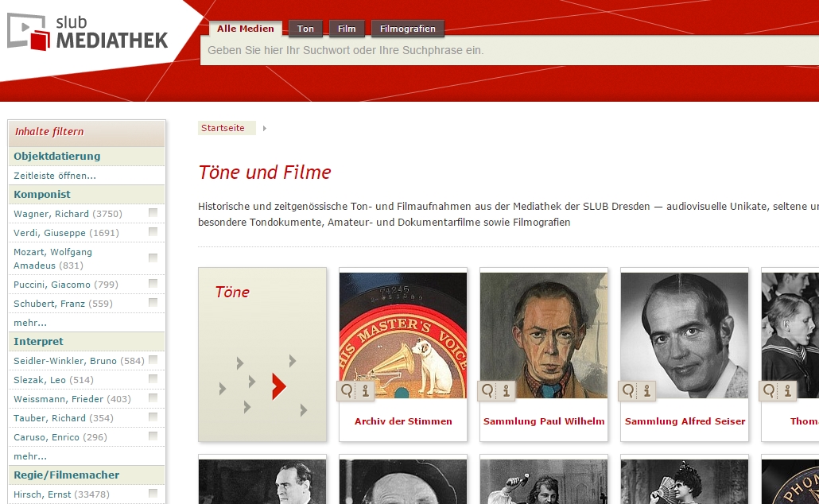
Task: Click magnifier icon on Sammlung Alfred Seiser card
Action: [x=628, y=390]
